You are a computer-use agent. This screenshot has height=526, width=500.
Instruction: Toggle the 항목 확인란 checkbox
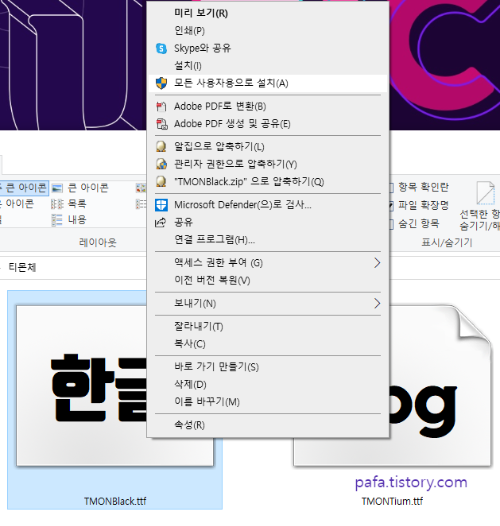pos(391,188)
